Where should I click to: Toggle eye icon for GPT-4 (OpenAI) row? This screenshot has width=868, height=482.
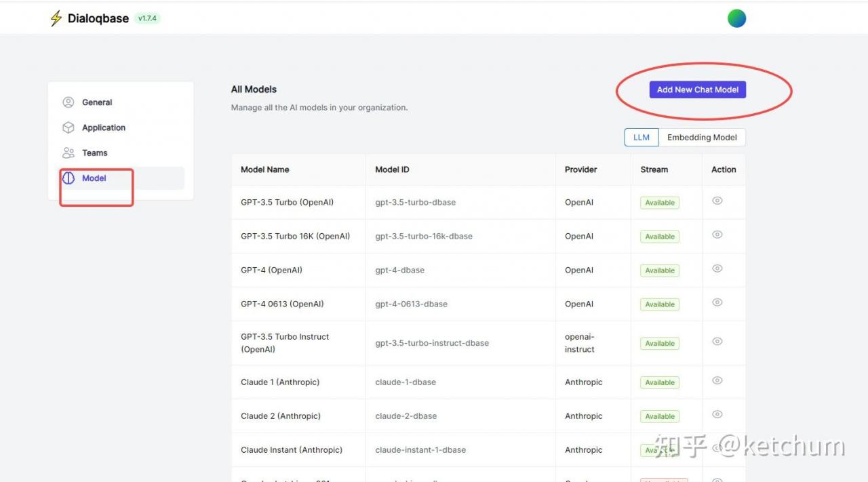click(717, 268)
